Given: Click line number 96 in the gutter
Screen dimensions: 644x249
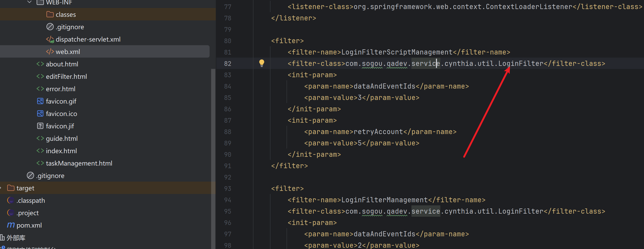Looking at the screenshot, I should (x=228, y=223).
